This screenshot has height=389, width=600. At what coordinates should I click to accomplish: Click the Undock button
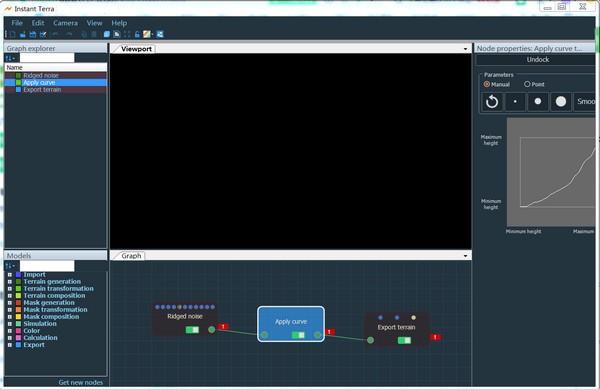[537, 60]
